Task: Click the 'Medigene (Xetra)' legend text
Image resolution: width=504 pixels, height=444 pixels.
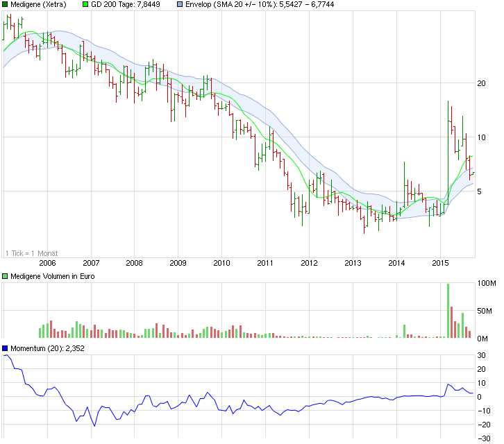Action: click(x=38, y=4)
